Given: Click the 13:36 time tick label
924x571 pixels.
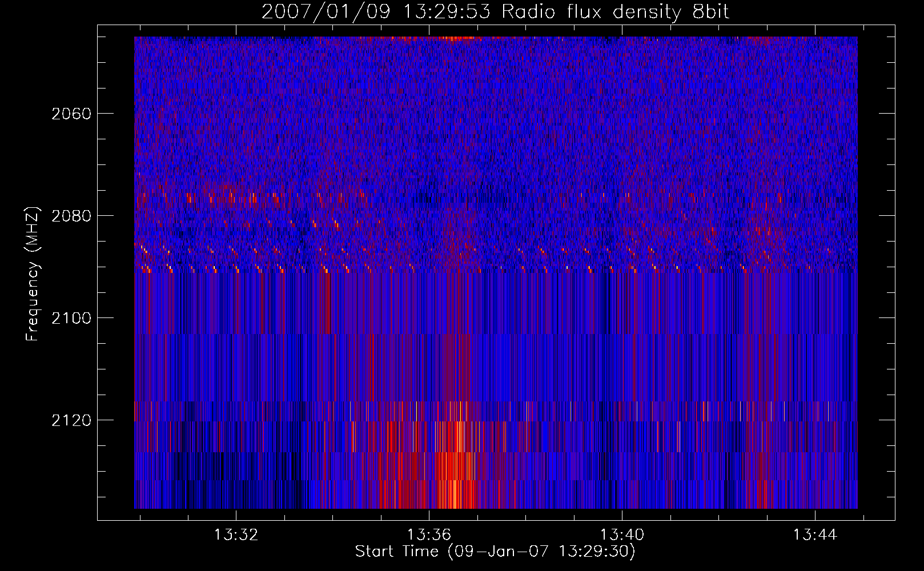Looking at the screenshot, I should (x=429, y=534).
